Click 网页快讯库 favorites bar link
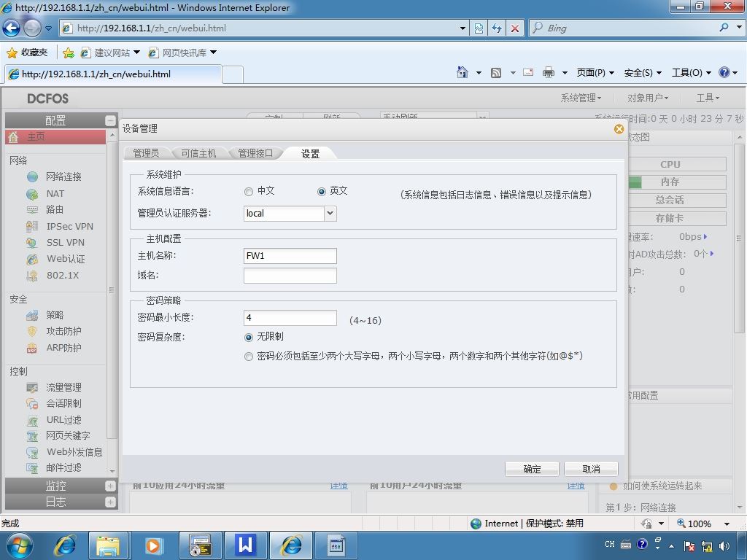This screenshot has width=747, height=560. [182, 52]
